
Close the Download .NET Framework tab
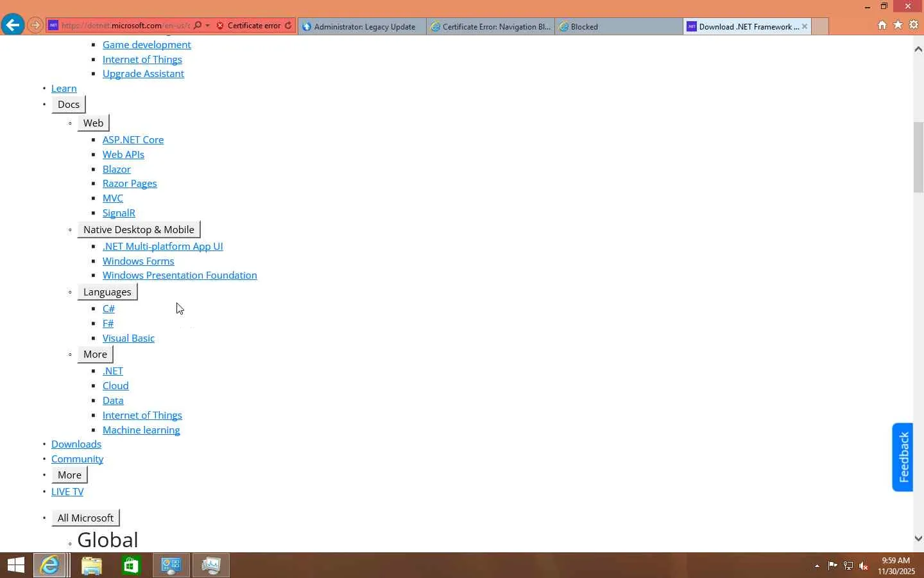pyautogui.click(x=805, y=26)
